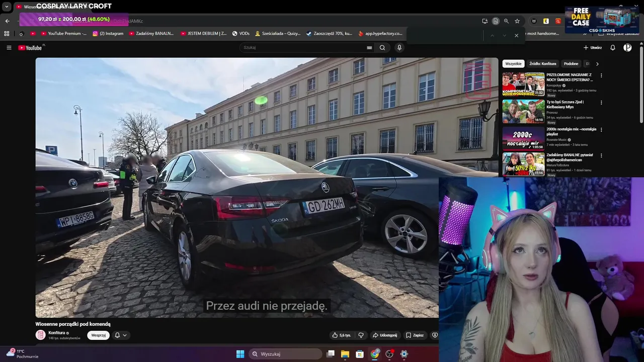
Task: Select the Wszystkie filter chip
Action: pos(513,64)
